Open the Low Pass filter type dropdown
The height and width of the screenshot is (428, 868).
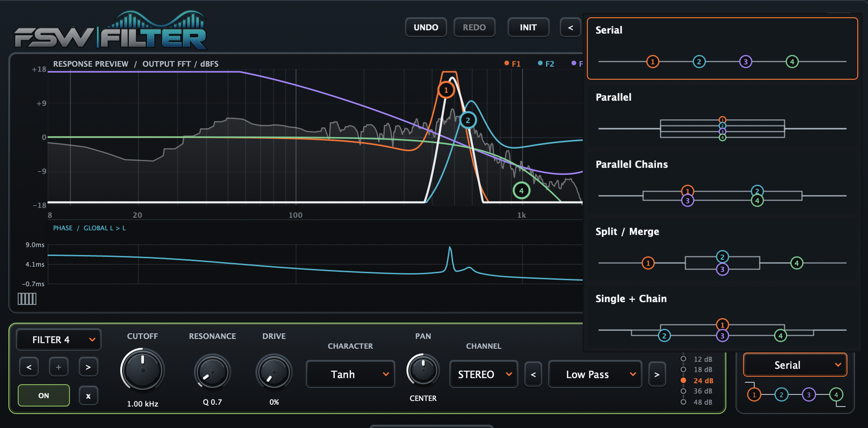click(595, 374)
